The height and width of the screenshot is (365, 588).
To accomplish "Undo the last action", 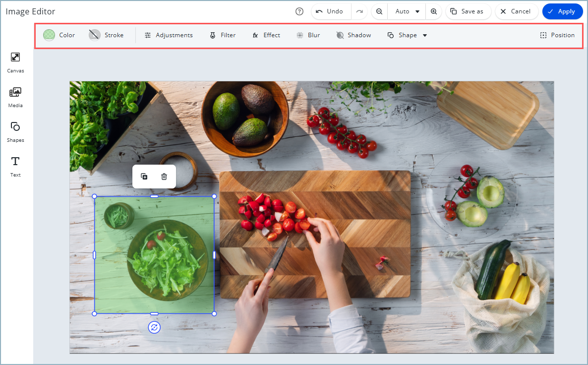I will coord(331,11).
